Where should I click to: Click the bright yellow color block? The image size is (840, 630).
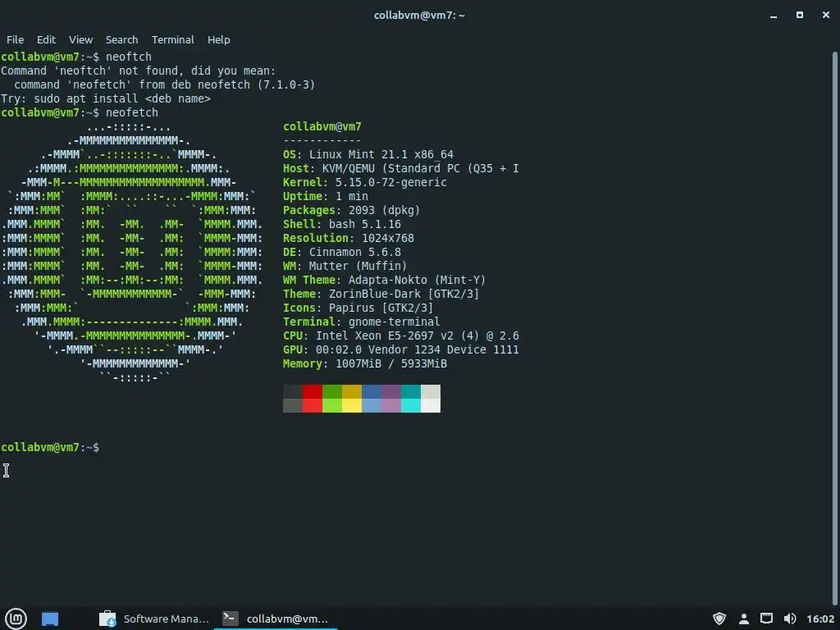352,405
